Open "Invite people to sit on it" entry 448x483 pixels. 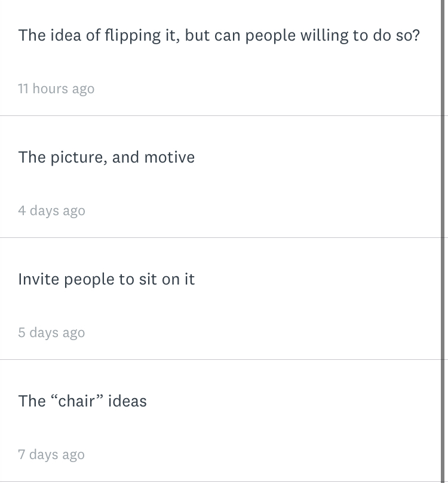(x=106, y=280)
